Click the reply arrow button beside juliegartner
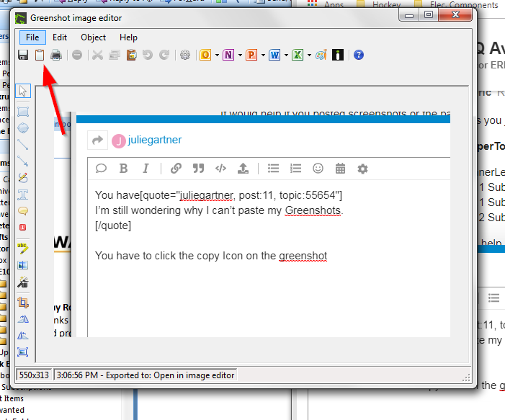This screenshot has width=505, height=420. [97, 140]
